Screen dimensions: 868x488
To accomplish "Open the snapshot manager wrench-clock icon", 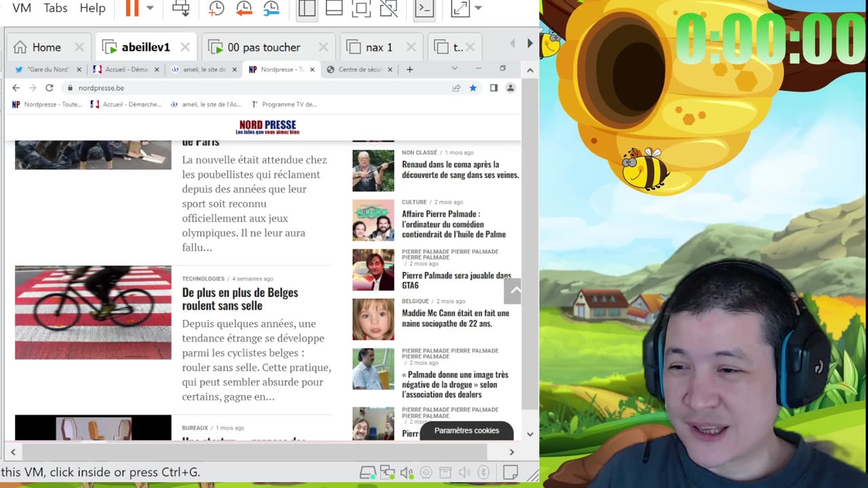I will coord(271,8).
